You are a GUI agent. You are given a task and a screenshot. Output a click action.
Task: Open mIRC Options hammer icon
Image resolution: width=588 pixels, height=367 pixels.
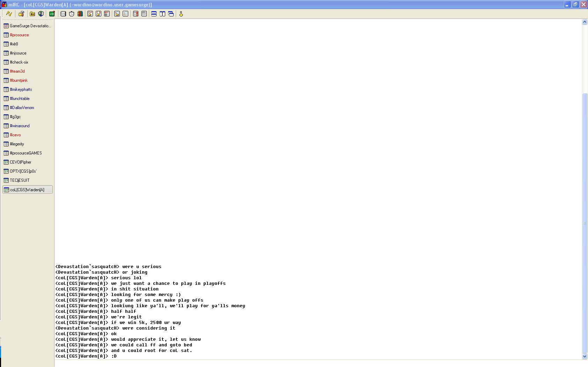(x=21, y=14)
